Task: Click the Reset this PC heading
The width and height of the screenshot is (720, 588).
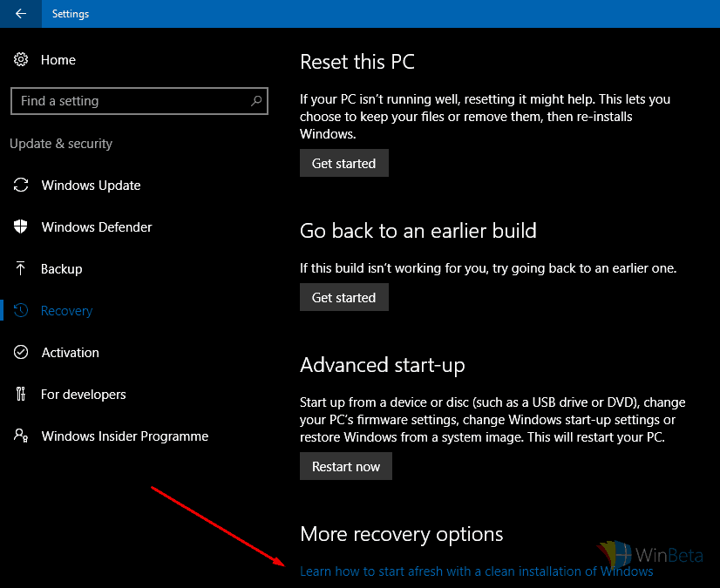Action: 357,62
